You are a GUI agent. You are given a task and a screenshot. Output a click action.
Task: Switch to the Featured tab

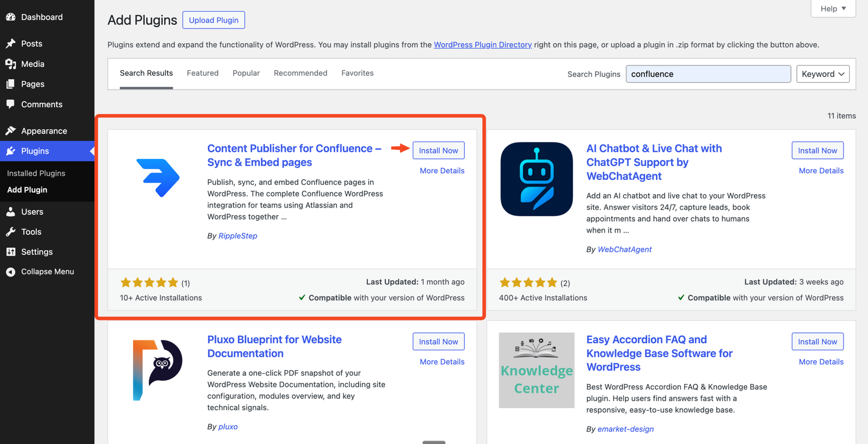(203, 73)
